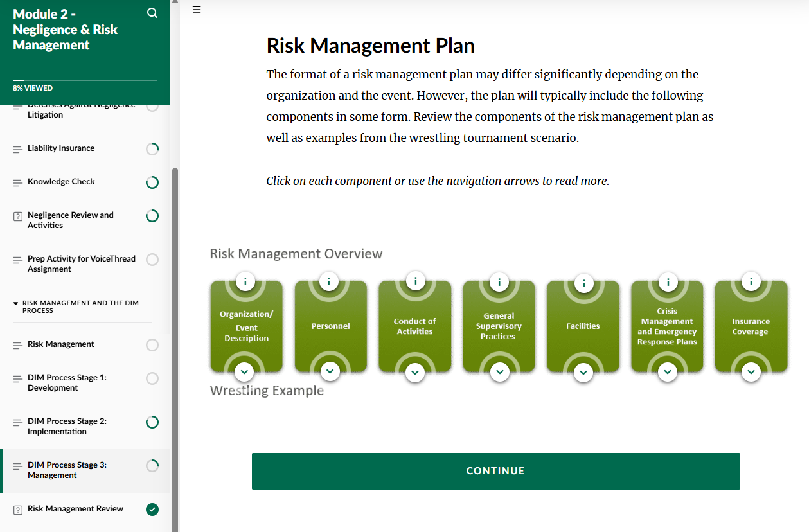Click the green checkmark beside Risk Management Review
Screen dimensions: 809x532
(152, 509)
